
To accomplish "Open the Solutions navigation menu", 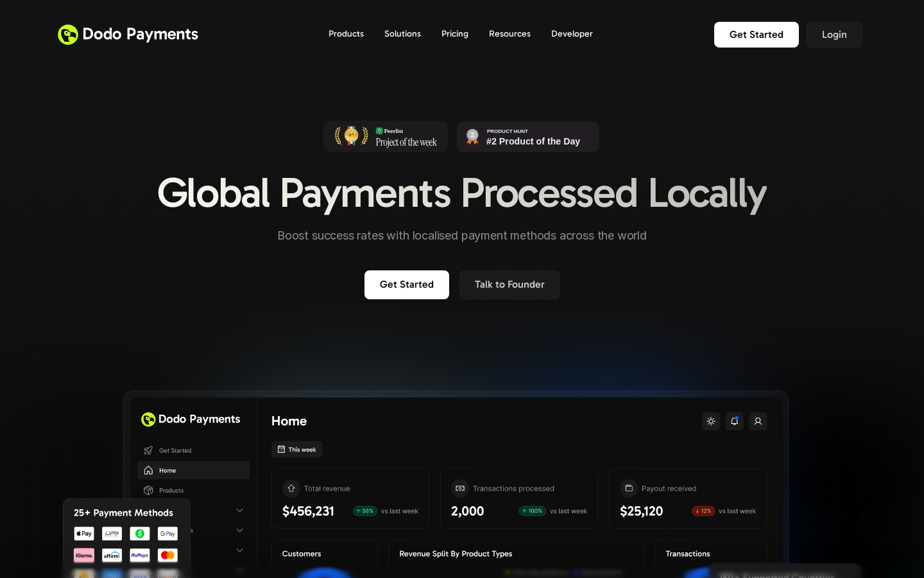I will 402,34.
